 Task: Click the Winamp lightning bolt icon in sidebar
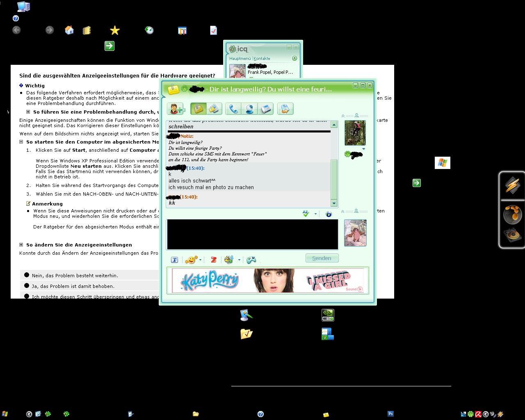(x=512, y=185)
